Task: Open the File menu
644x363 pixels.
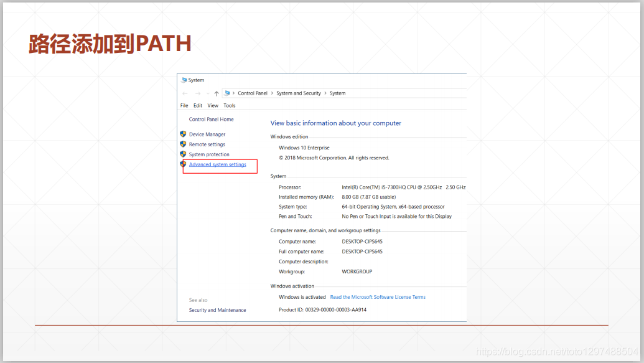Action: pos(184,106)
